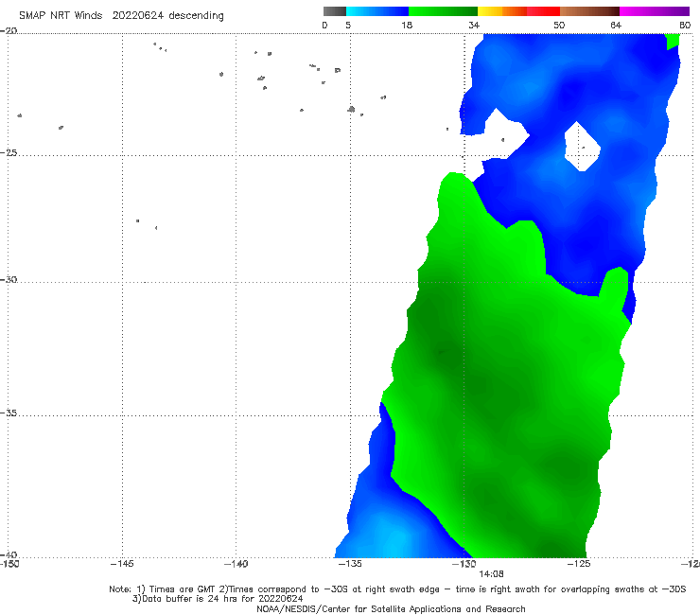The image size is (700, 615).
Task: Click the swath time stamp 14:08
Action: click(492, 574)
